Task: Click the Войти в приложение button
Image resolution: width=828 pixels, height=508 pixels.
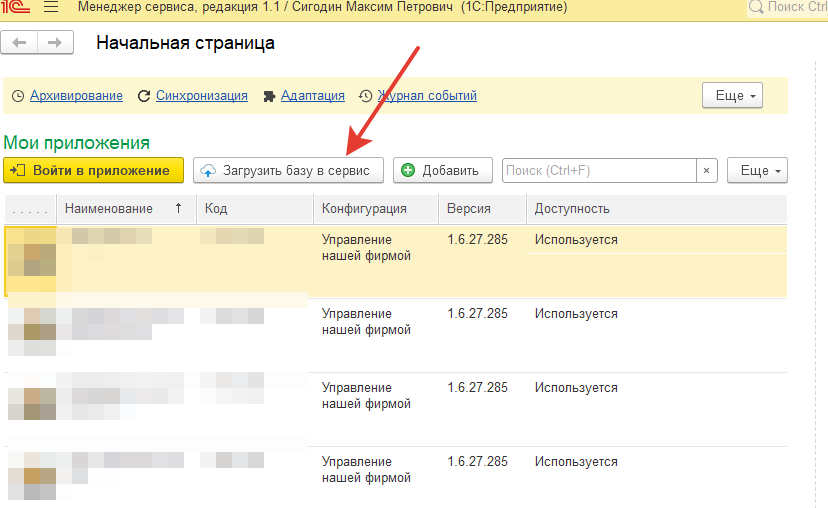Action: pos(93,170)
